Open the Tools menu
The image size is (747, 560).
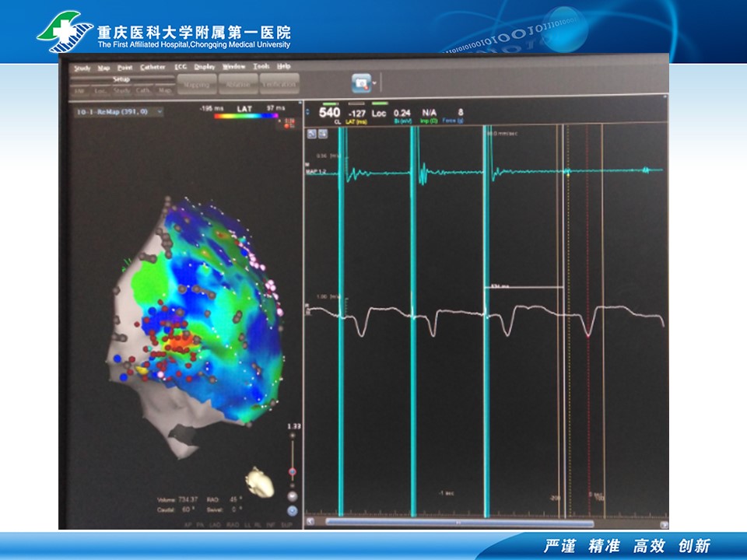261,66
